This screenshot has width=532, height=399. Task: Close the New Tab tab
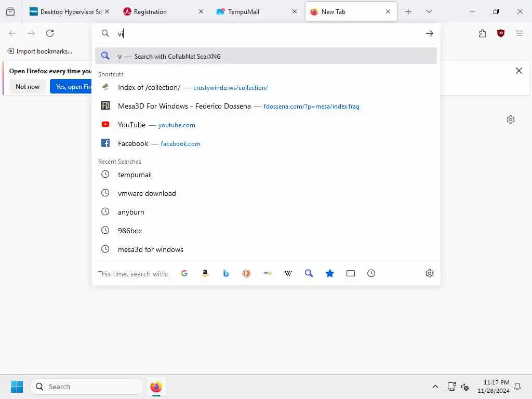pyautogui.click(x=388, y=11)
